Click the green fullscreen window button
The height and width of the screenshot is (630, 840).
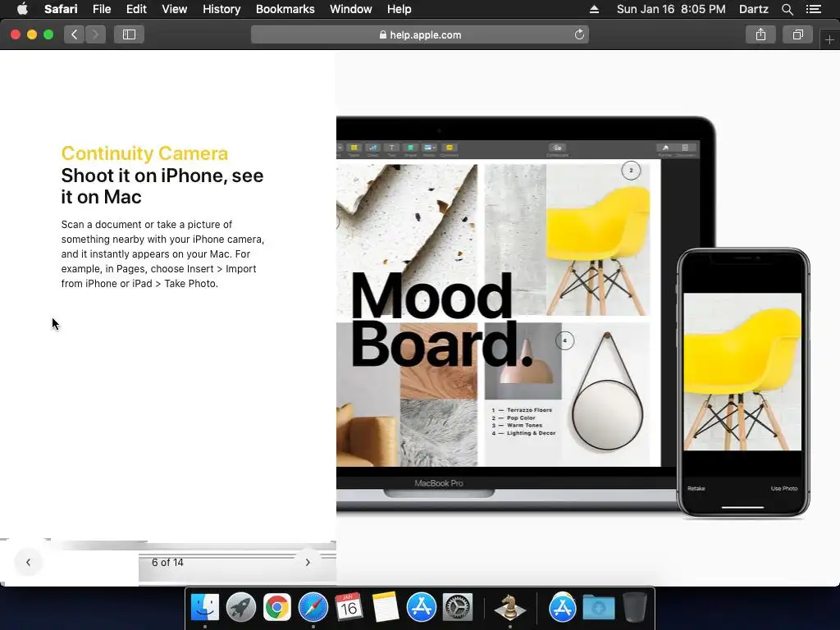coord(48,34)
